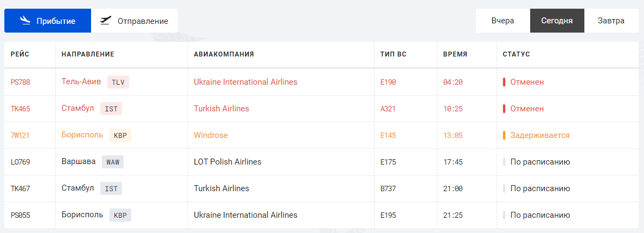644x233 pixels.
Task: Show flights for Завтра
Action: click(611, 21)
